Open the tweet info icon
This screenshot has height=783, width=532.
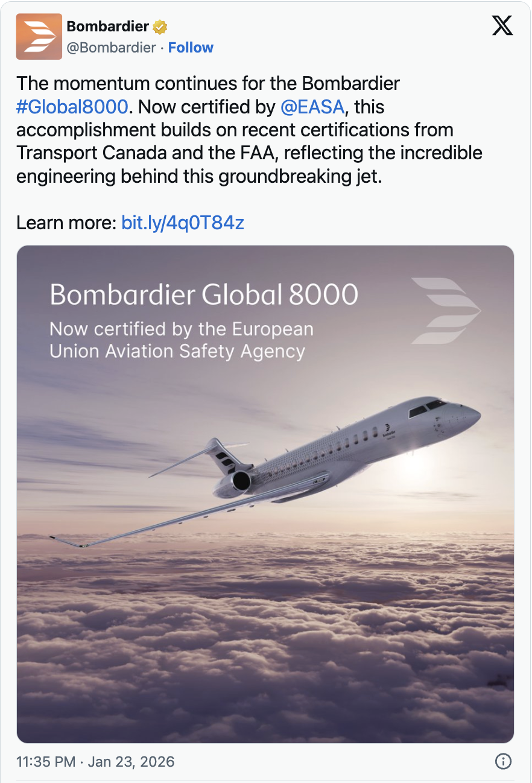coord(502,761)
